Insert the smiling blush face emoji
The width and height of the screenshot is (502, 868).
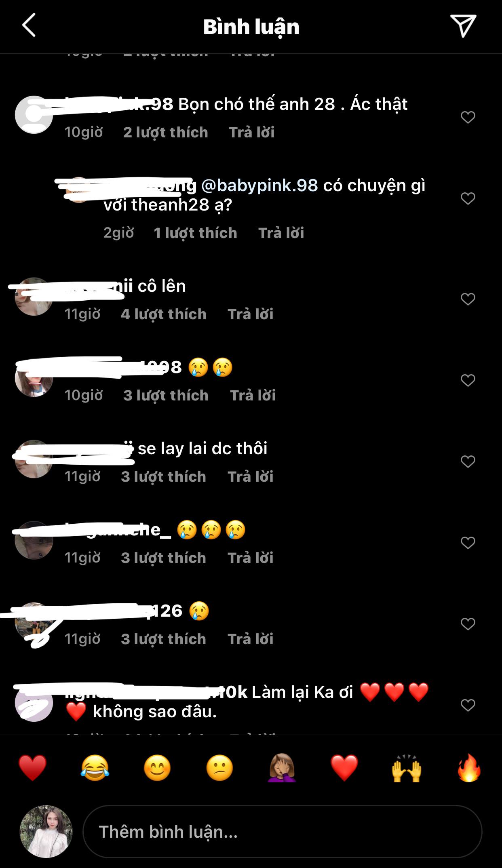tap(157, 767)
